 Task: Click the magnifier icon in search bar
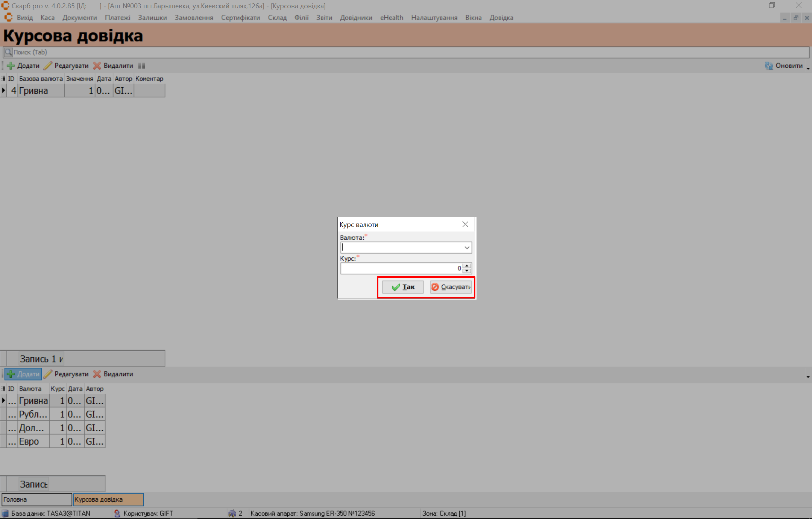click(8, 52)
